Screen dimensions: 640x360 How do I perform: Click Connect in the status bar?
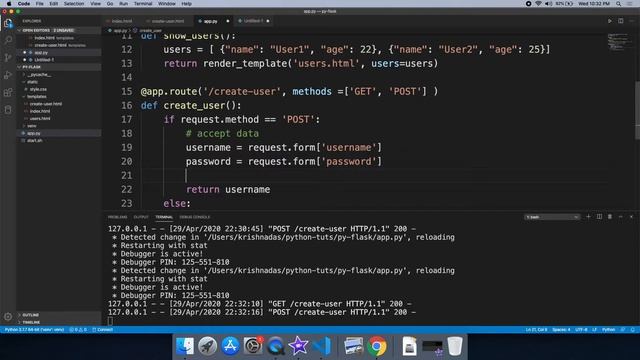click(102, 330)
